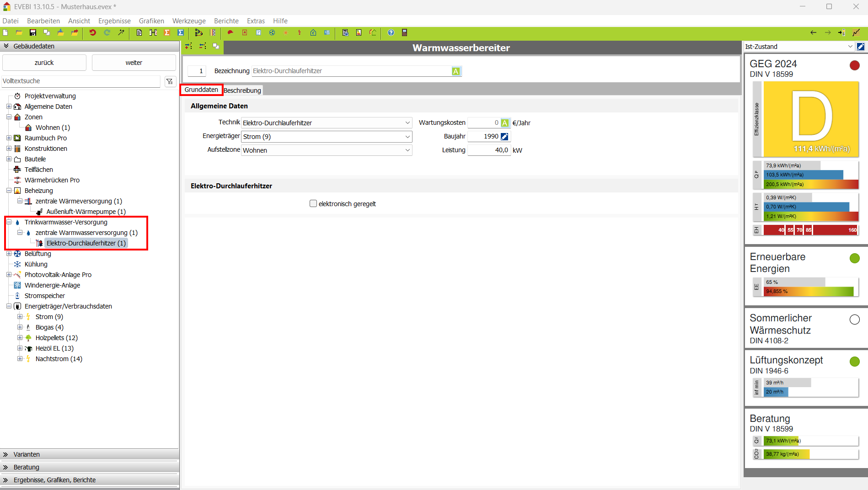This screenshot has height=490, width=868.
Task: Toggle the green 'A' button beside Wartungskosten
Action: (x=504, y=123)
